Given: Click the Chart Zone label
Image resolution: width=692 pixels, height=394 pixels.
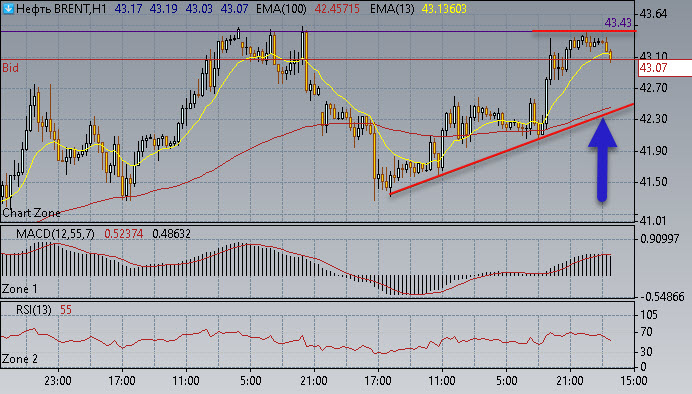Looking at the screenshot, I should tap(31, 213).
